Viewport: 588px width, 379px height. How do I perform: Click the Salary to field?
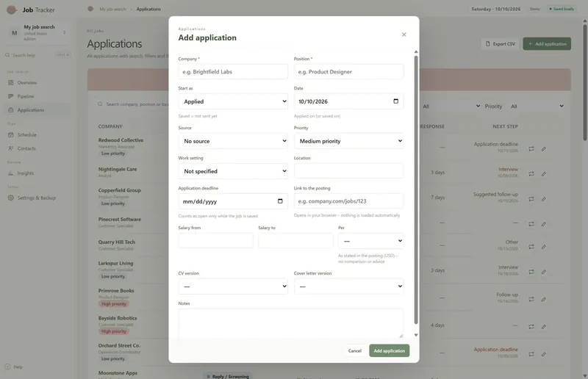point(295,240)
